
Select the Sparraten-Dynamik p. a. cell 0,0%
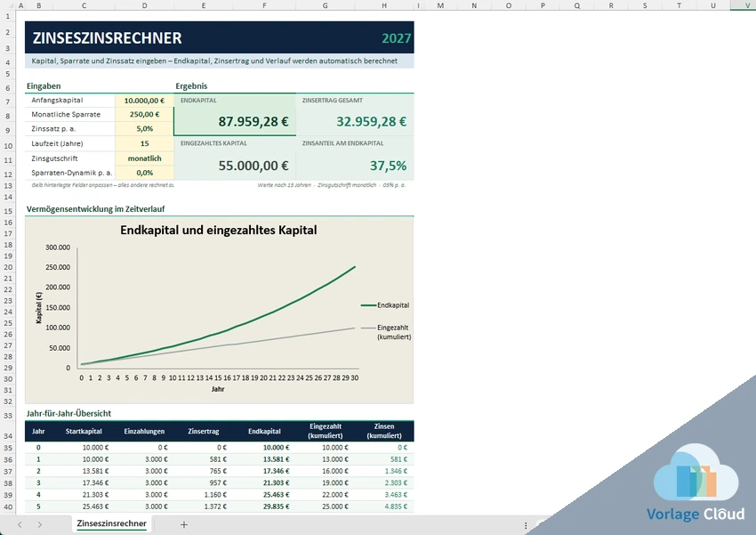(x=144, y=173)
